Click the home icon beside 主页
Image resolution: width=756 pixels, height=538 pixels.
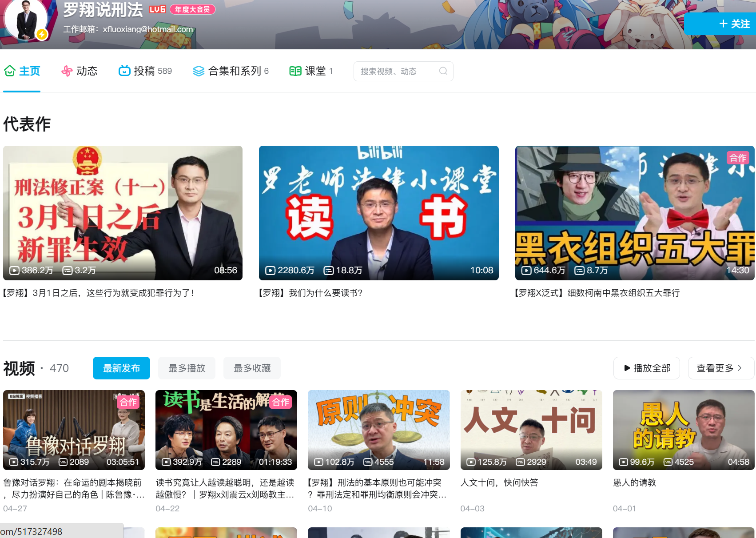point(10,71)
